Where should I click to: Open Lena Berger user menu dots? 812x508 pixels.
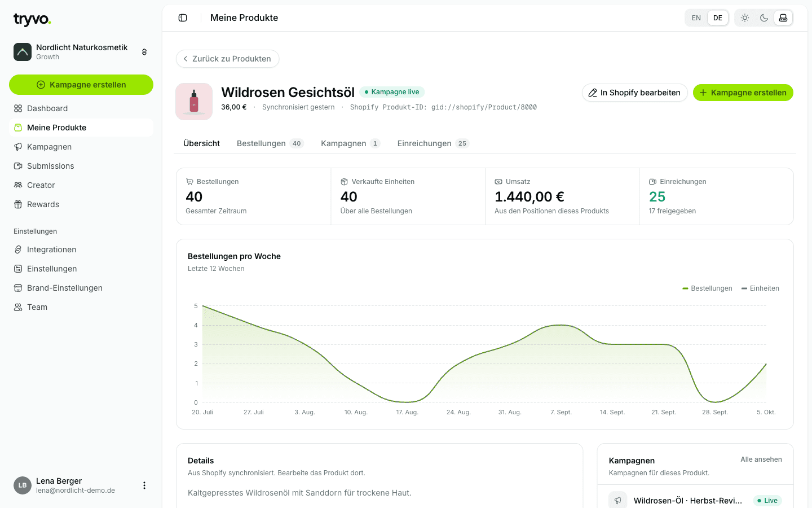144,485
